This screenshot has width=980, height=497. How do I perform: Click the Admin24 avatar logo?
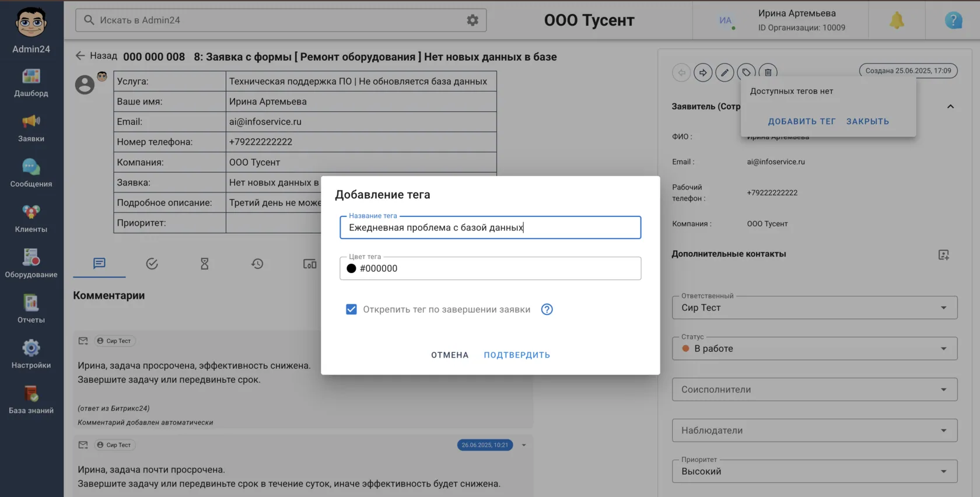31,23
